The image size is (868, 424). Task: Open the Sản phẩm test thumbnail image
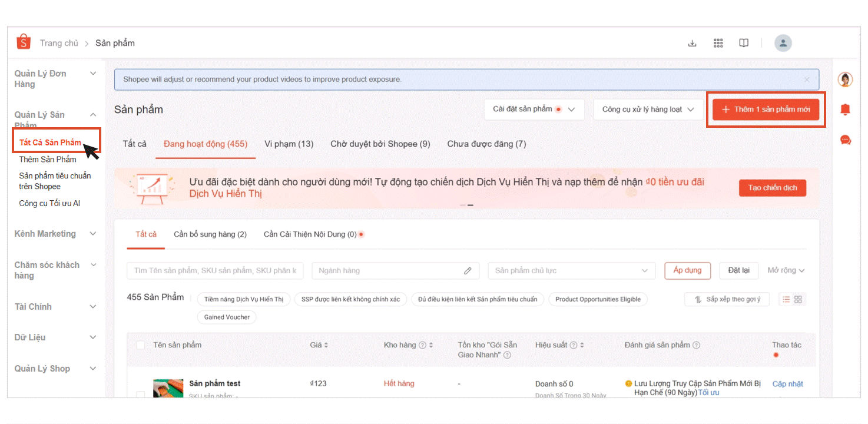point(168,389)
